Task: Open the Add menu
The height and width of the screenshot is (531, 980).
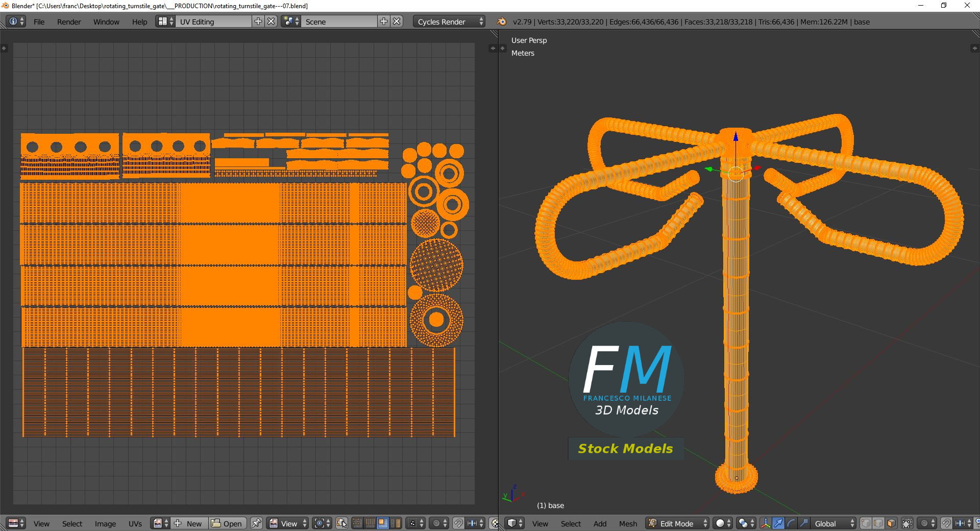Action: pos(600,523)
